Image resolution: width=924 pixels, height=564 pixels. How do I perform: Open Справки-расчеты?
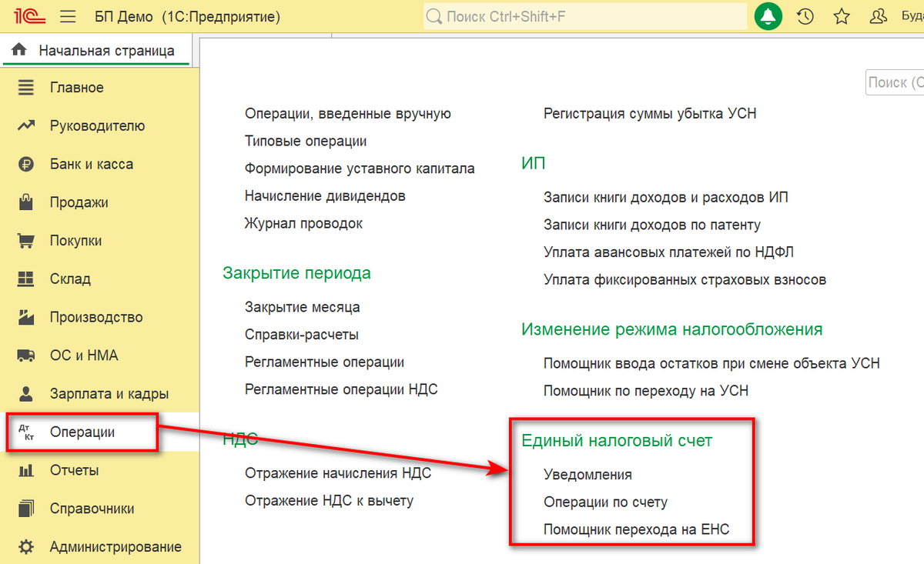(302, 335)
